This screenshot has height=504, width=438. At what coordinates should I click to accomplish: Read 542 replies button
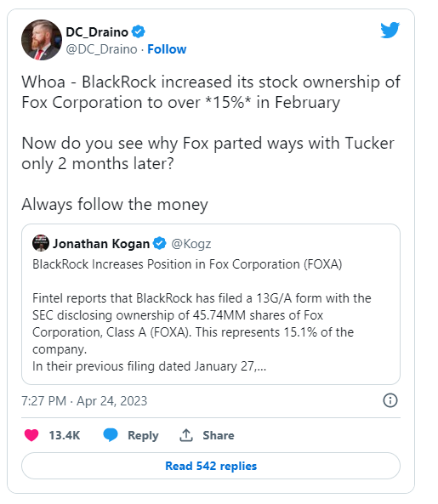[211, 466]
